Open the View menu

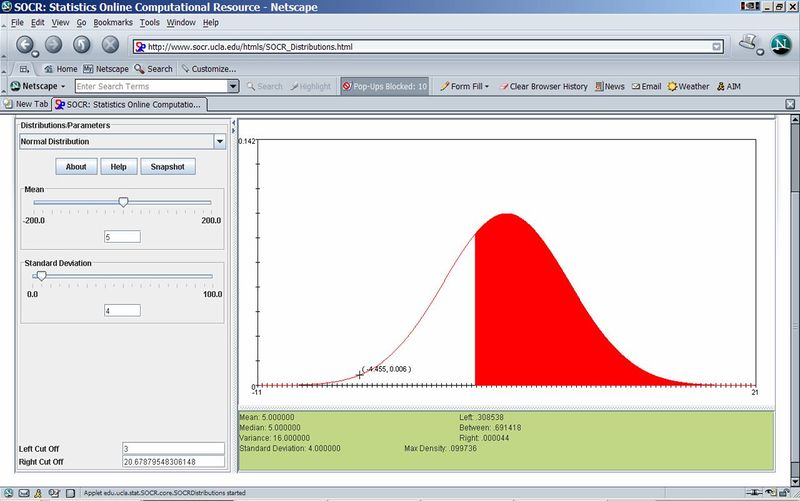coord(60,22)
